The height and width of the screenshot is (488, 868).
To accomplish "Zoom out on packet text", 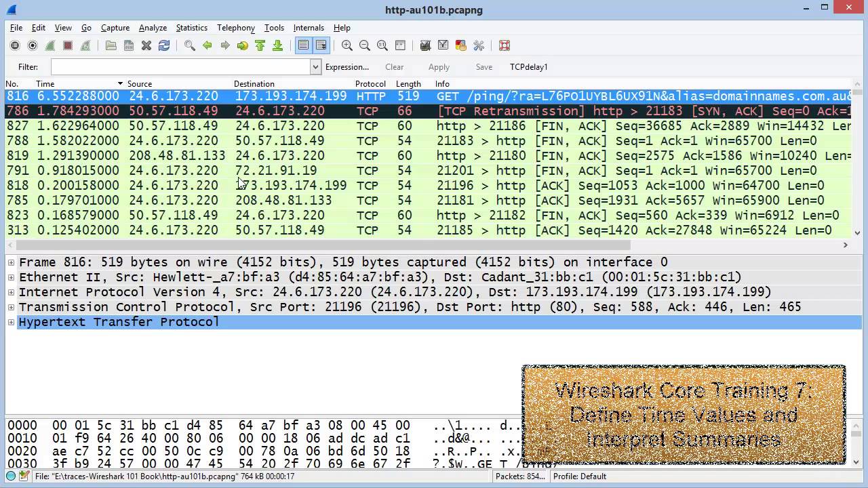I will [365, 45].
